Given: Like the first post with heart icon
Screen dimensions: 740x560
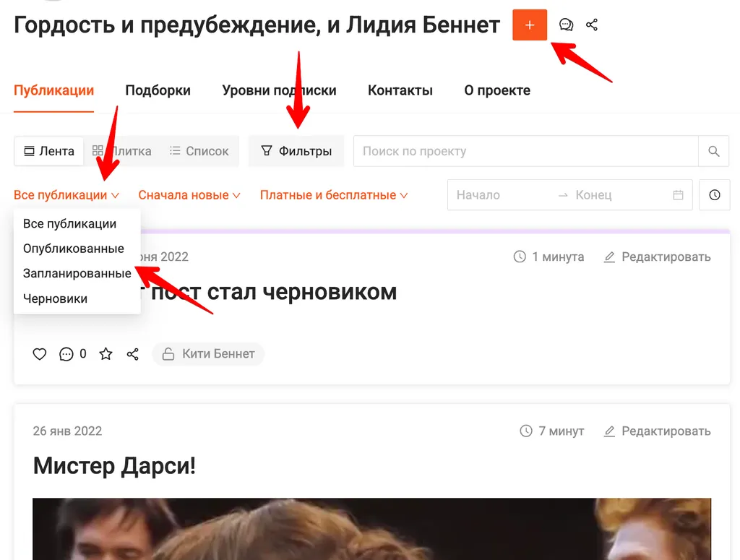Looking at the screenshot, I should coord(40,354).
